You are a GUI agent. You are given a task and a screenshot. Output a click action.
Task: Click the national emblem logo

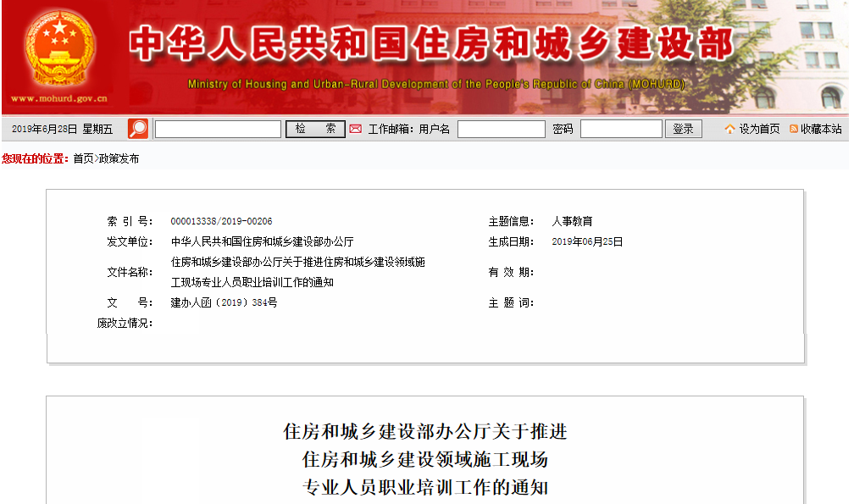[x=59, y=48]
